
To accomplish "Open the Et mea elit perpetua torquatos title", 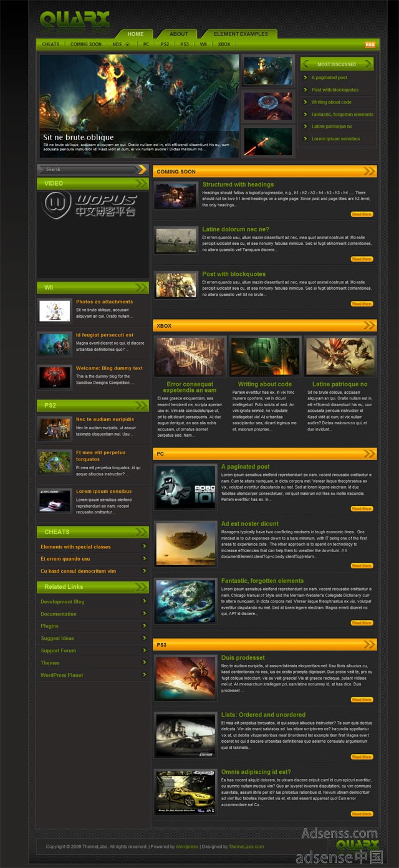I will pos(100,455).
